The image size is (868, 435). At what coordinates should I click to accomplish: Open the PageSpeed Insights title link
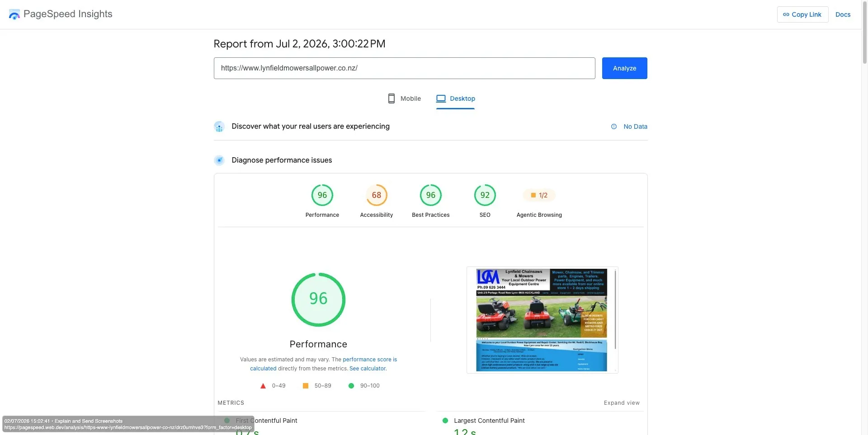(x=68, y=14)
